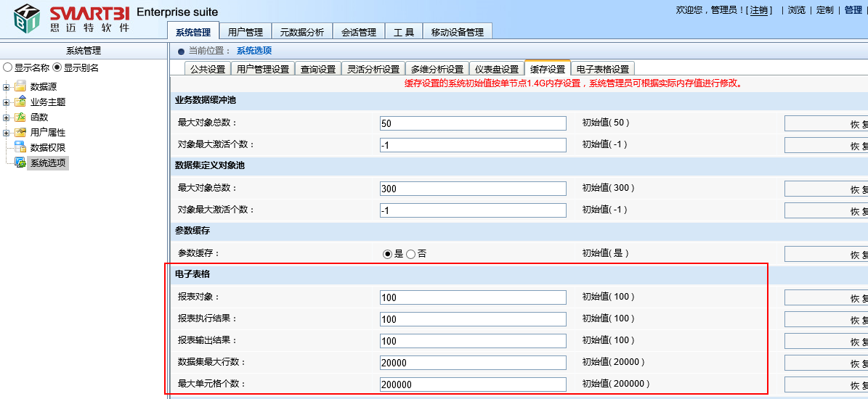Switch to the 仪表盘设置 tab
The width and height of the screenshot is (868, 399).
pyautogui.click(x=497, y=69)
